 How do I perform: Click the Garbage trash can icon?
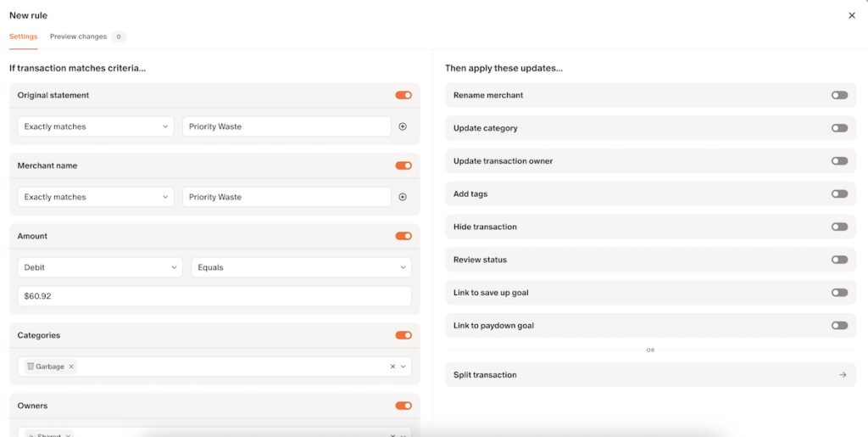pyautogui.click(x=31, y=367)
